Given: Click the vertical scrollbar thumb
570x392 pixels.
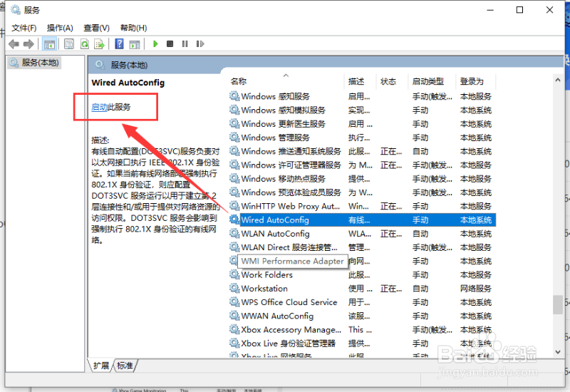Looking at the screenshot, I should pyautogui.click(x=558, y=305).
